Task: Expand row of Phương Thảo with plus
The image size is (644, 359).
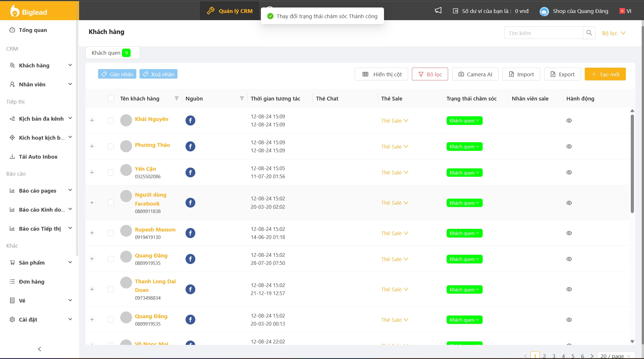Action: coord(92,146)
